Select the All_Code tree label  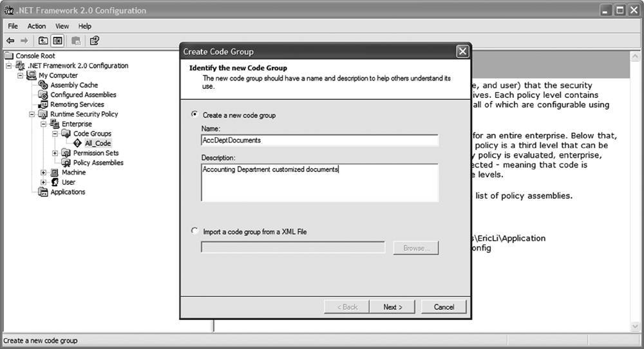point(98,144)
